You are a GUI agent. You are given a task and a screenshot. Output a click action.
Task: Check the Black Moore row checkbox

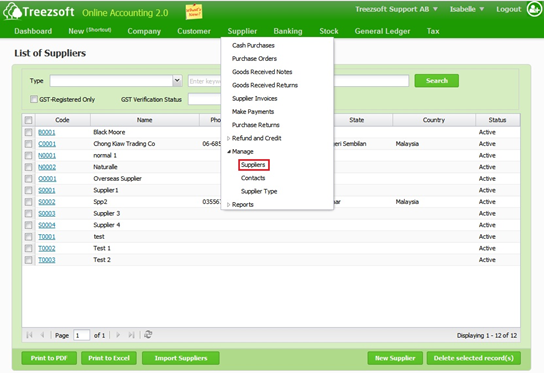(28, 132)
